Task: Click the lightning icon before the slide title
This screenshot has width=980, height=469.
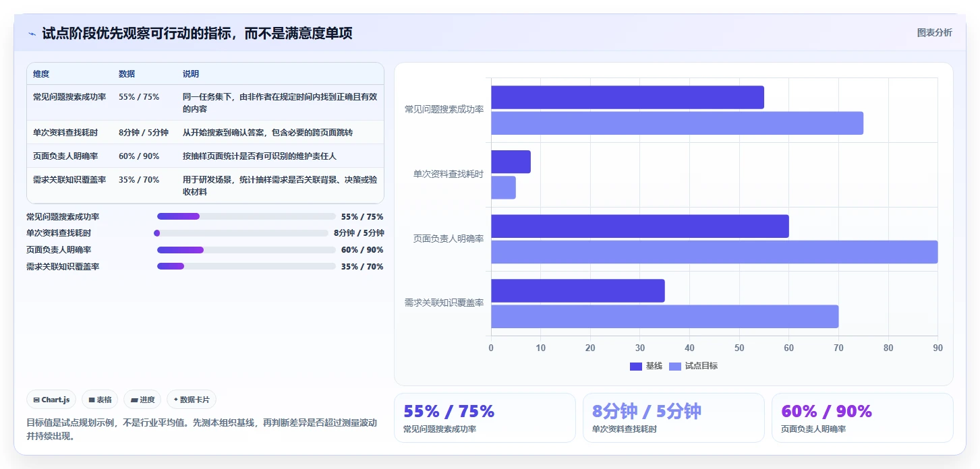Action: 32,34
